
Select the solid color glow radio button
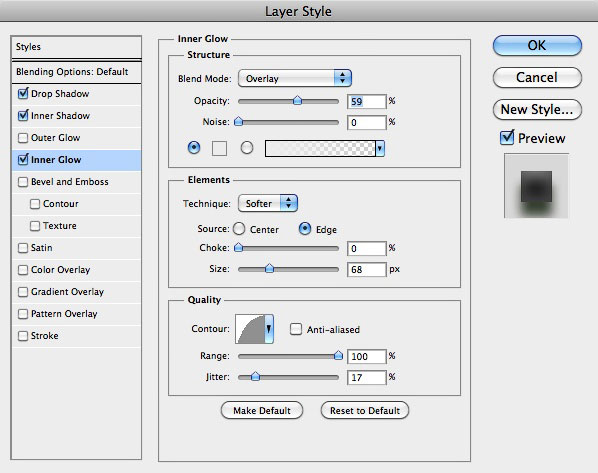194,147
